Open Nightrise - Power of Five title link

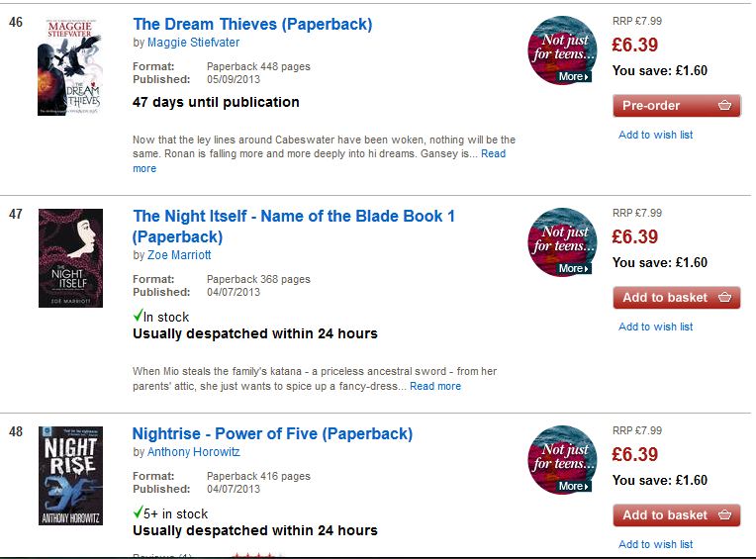click(272, 433)
